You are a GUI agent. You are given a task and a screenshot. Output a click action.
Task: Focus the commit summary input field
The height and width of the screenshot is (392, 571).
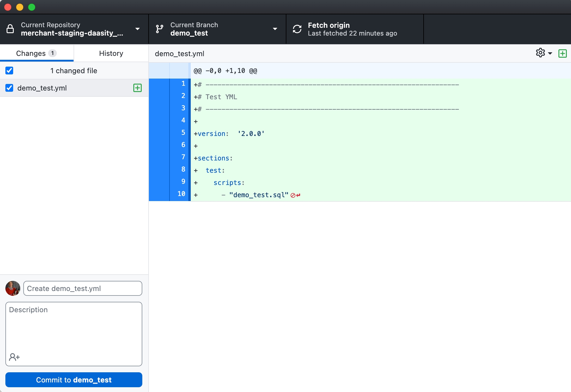click(x=83, y=288)
